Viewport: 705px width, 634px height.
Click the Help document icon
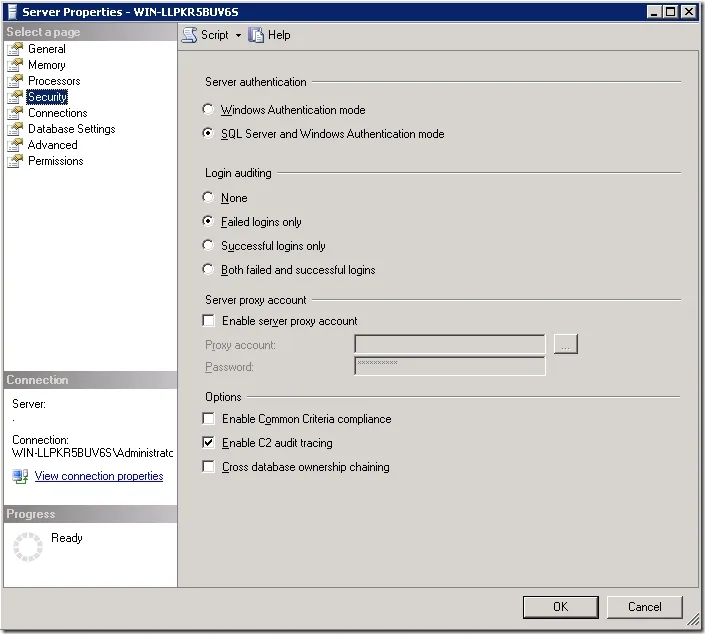click(x=256, y=35)
